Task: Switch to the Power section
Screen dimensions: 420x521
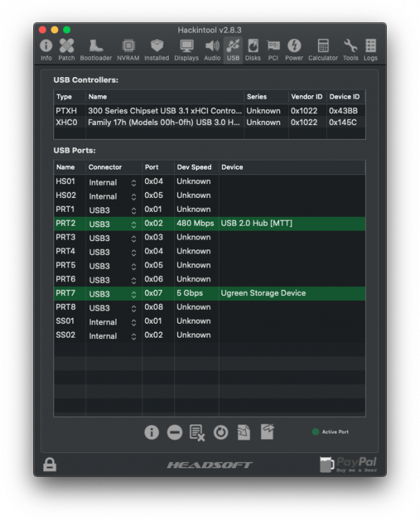Action: [294, 50]
